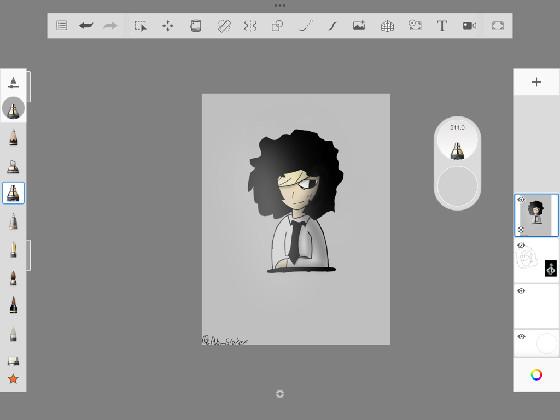Viewport: 560px width, 420px height.
Task: Import an image with picture icon
Action: tap(359, 25)
